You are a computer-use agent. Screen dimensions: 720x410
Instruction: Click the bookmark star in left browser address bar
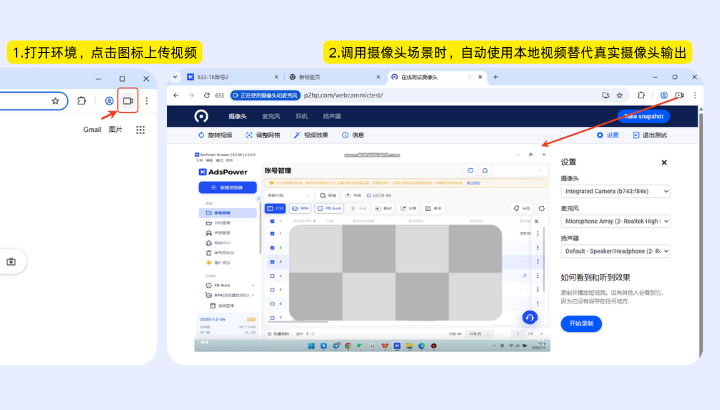(x=55, y=101)
